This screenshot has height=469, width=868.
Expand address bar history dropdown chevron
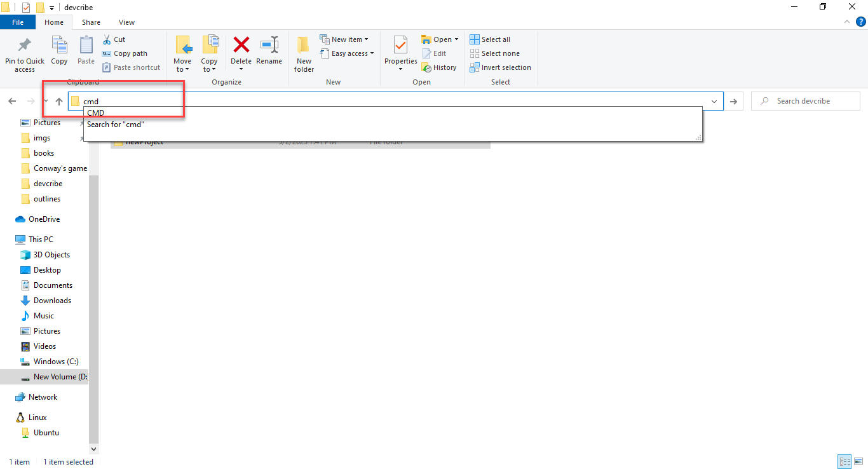click(x=714, y=101)
